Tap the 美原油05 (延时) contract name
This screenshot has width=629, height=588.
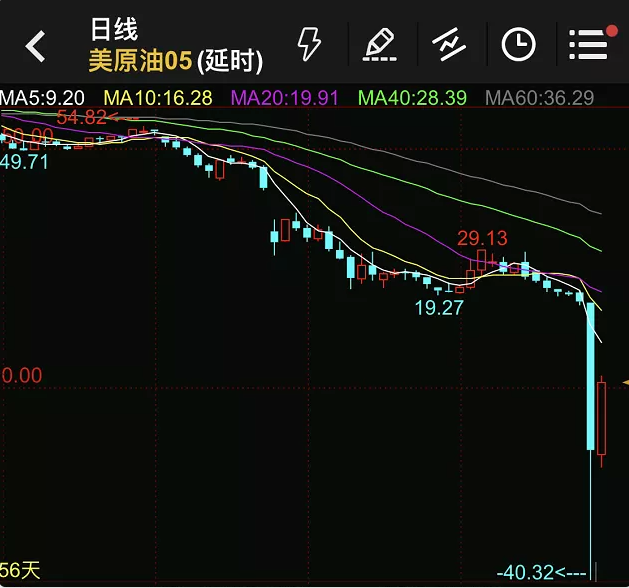[x=176, y=61]
